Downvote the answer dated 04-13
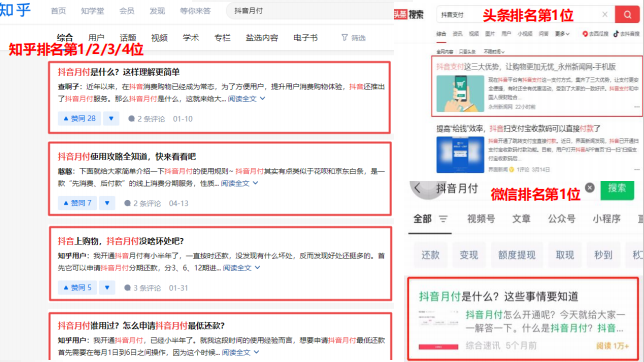 pos(107,203)
